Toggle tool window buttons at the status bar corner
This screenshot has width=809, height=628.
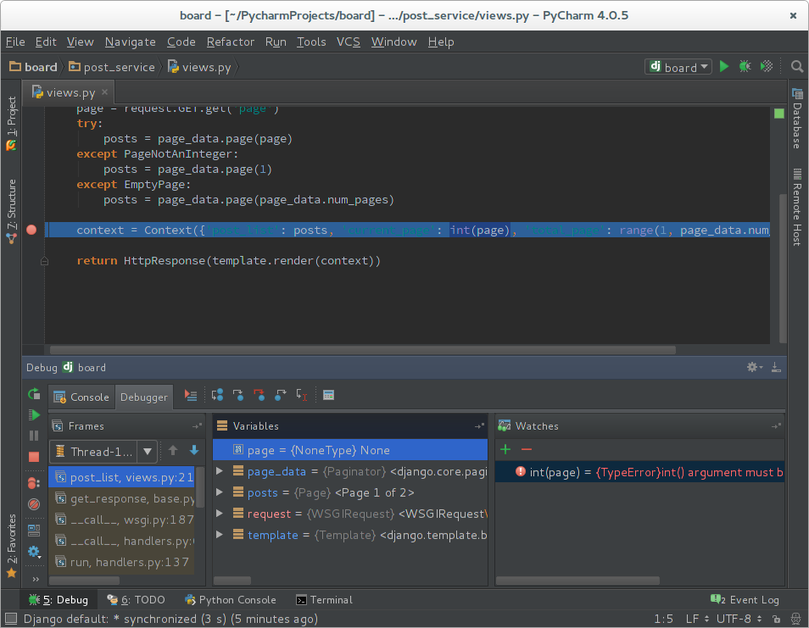coord(11,618)
